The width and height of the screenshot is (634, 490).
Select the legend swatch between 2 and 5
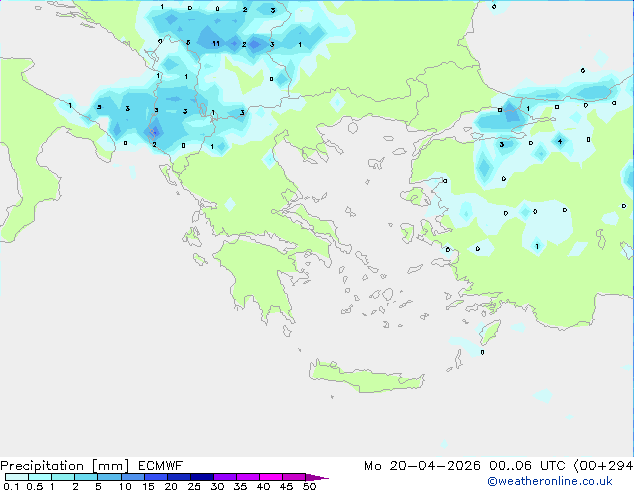(86, 477)
